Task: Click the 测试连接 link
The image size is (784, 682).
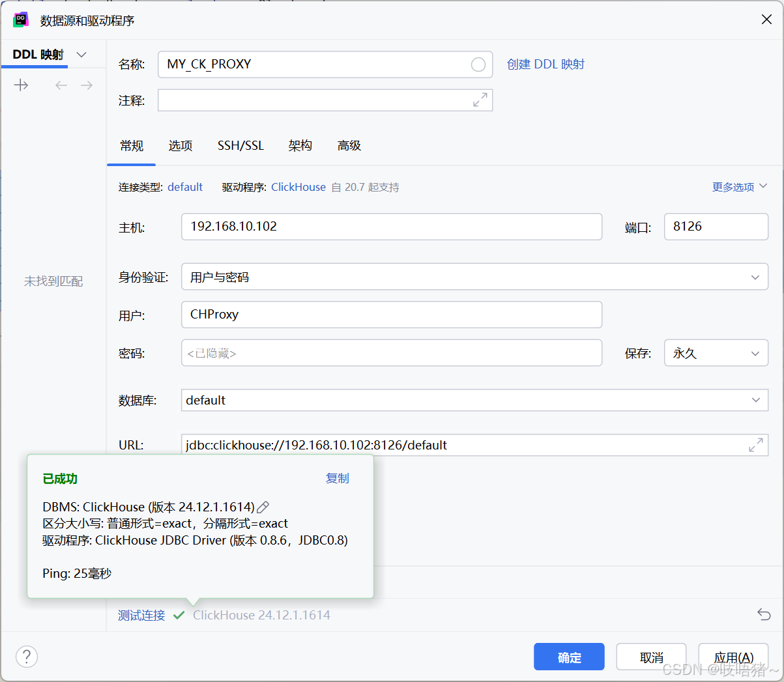Action: [x=141, y=615]
